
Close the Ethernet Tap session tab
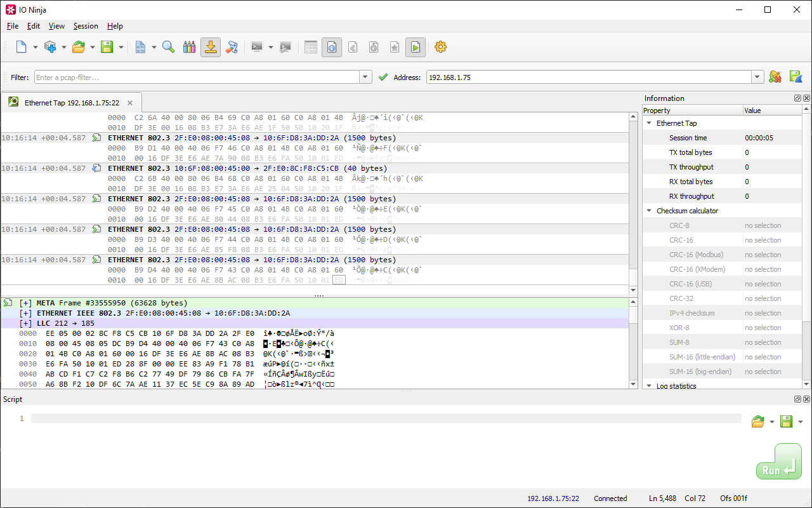(130, 103)
